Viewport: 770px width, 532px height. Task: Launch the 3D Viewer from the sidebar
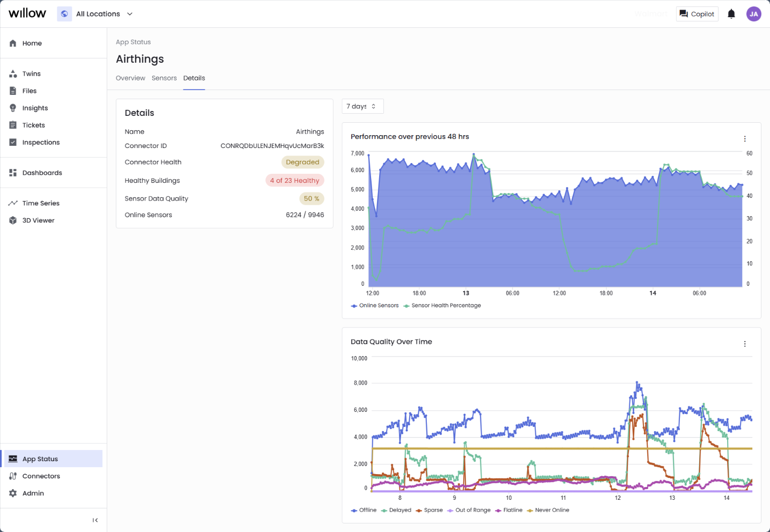point(38,220)
